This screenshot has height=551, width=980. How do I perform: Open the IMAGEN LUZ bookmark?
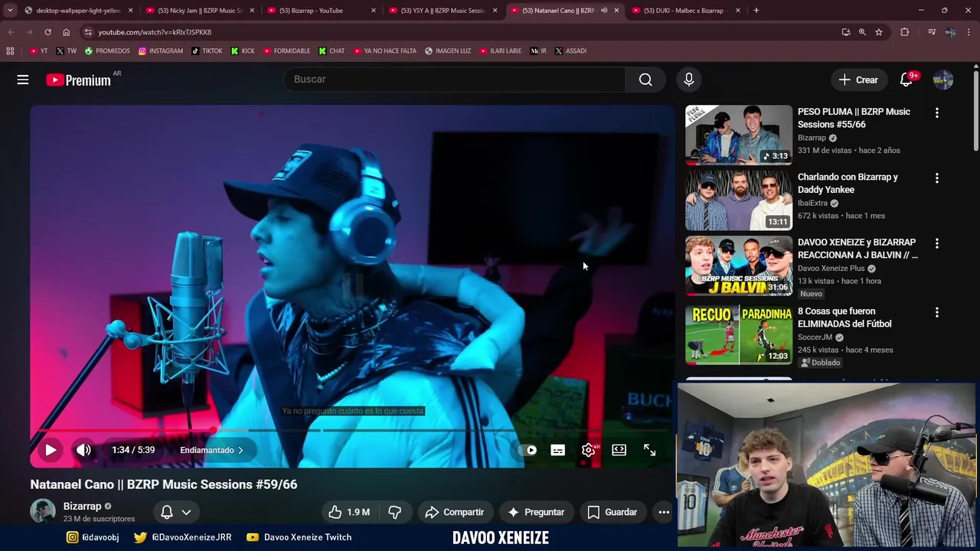click(448, 51)
